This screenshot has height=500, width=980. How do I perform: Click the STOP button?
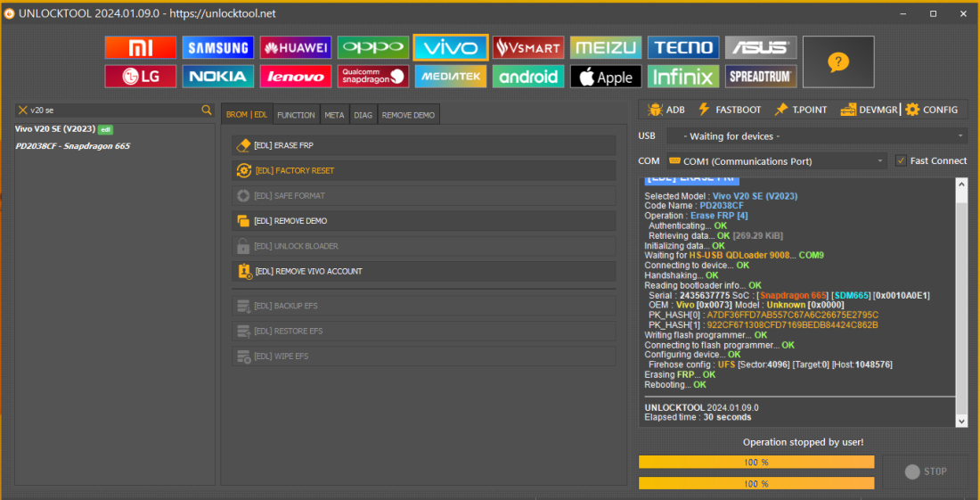point(925,471)
